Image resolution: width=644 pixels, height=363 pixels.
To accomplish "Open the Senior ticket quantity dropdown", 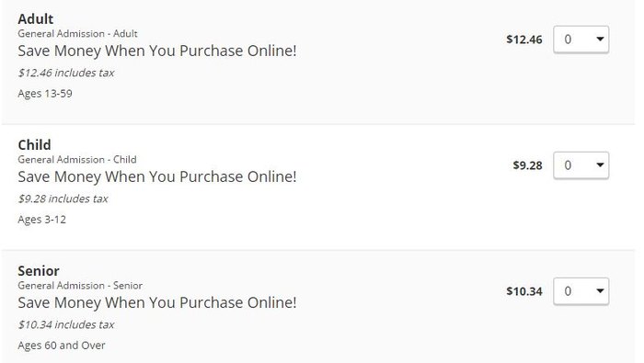I will click(581, 291).
